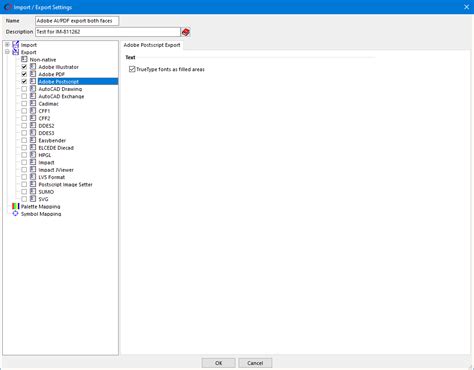This screenshot has width=474, height=370.
Task: Click the Export node icon
Action: (x=16, y=52)
